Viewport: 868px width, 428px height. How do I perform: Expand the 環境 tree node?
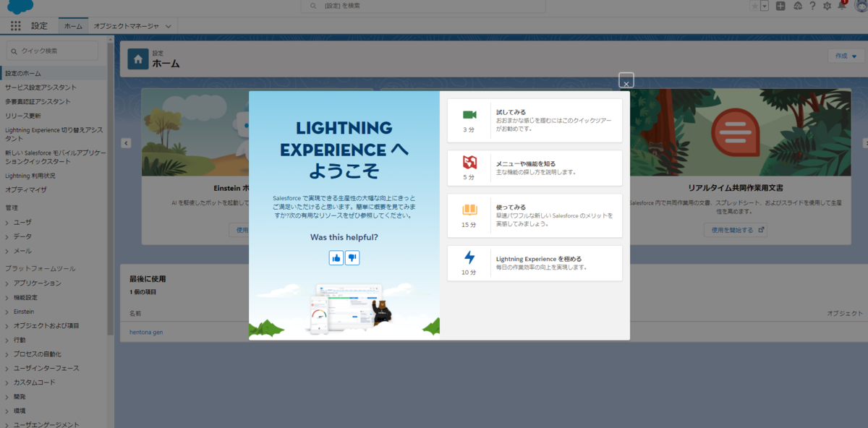[x=7, y=411]
